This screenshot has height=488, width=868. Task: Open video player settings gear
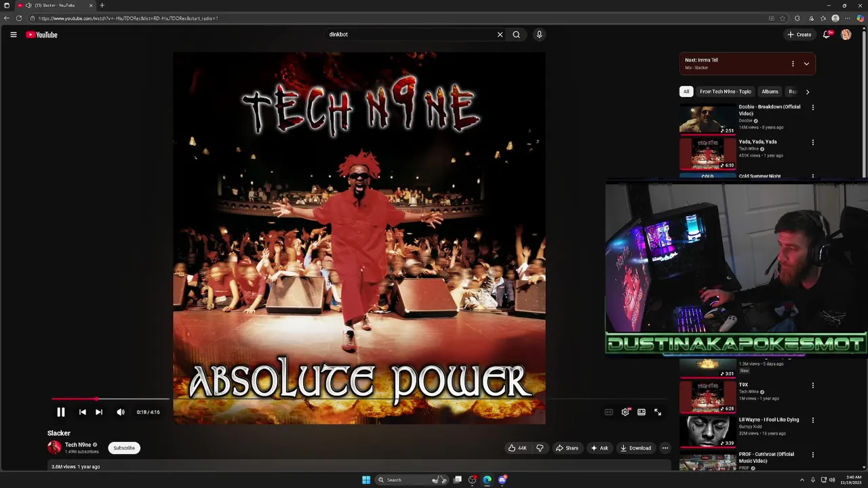point(625,412)
